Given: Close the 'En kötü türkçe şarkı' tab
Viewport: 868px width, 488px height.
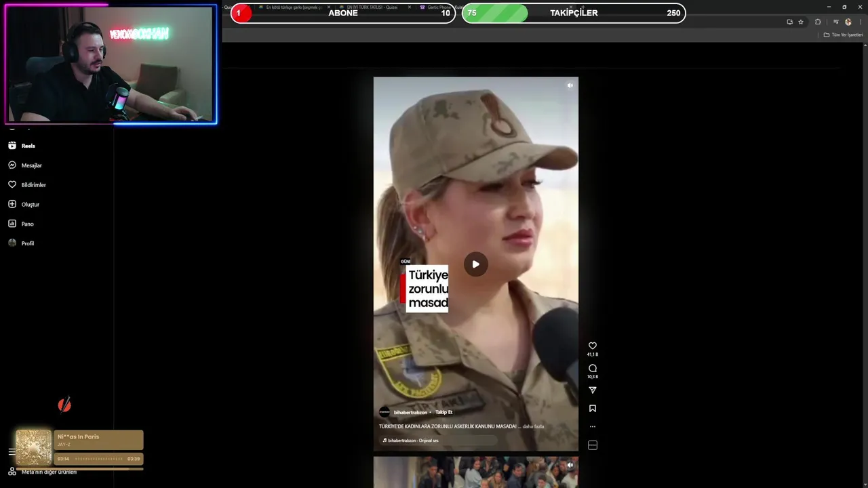Looking at the screenshot, I should pyautogui.click(x=329, y=7).
